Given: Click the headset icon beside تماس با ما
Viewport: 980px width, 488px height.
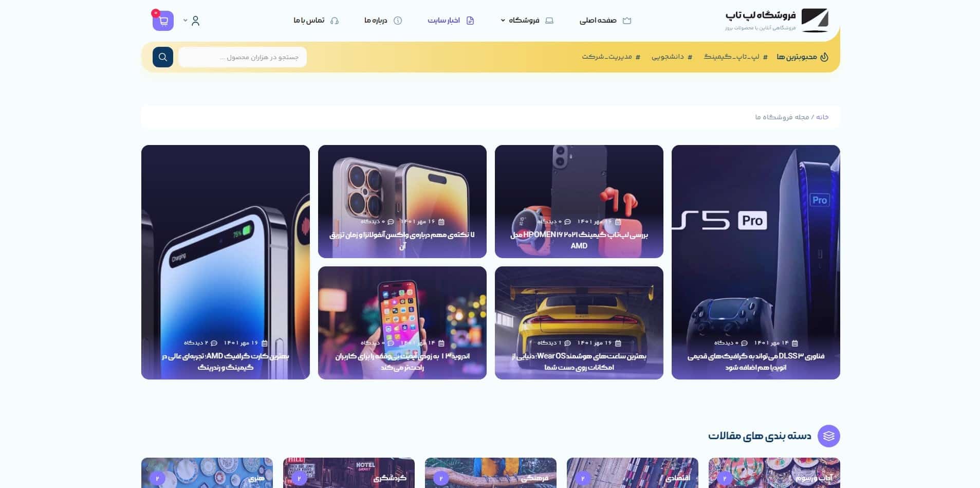Looking at the screenshot, I should tap(335, 21).
